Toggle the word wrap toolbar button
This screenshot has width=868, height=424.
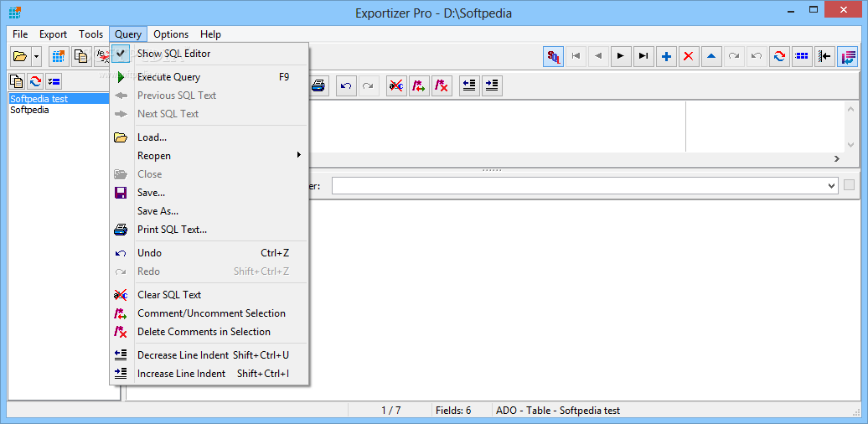pyautogui.click(x=847, y=56)
